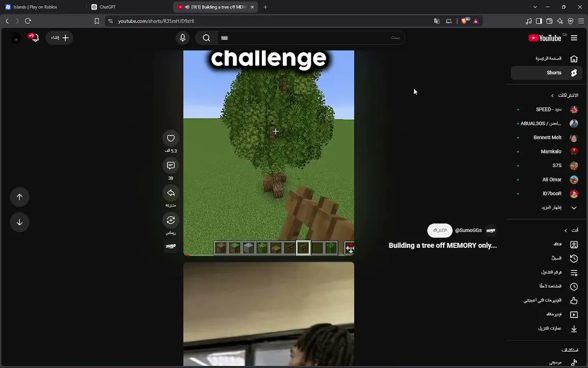Open the ABUAL3OS channel subscription
The width and height of the screenshot is (588, 368).
[x=547, y=124]
